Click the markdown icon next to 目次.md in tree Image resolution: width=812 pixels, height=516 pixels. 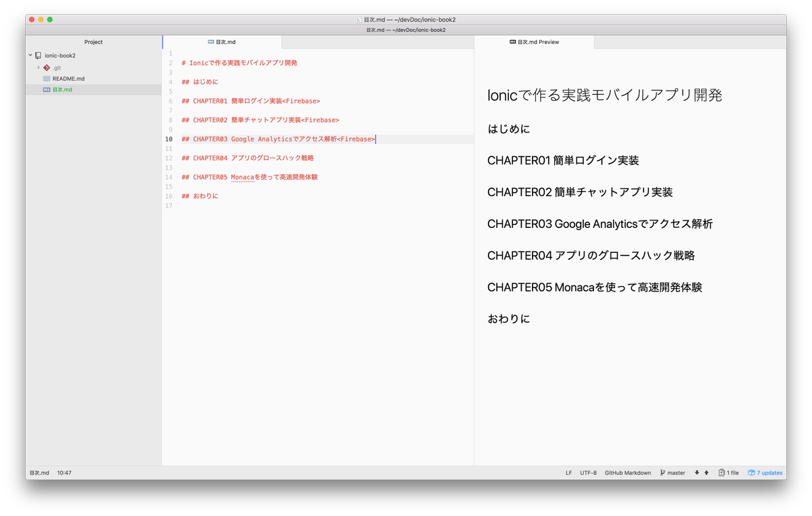[47, 89]
